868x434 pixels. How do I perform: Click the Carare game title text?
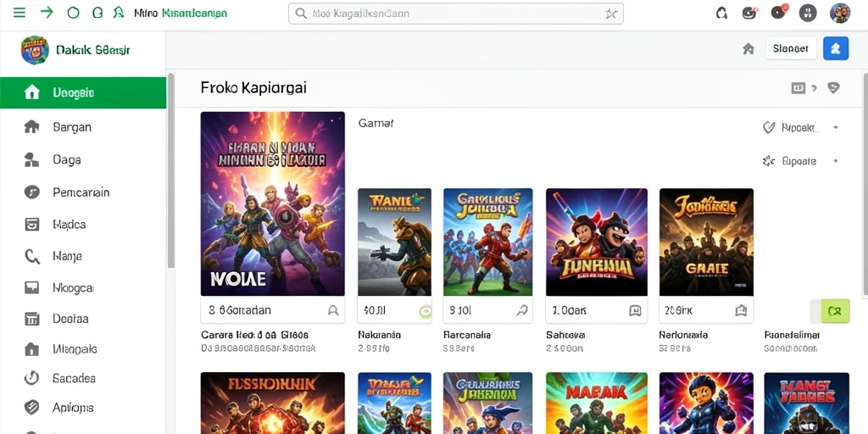point(254,335)
